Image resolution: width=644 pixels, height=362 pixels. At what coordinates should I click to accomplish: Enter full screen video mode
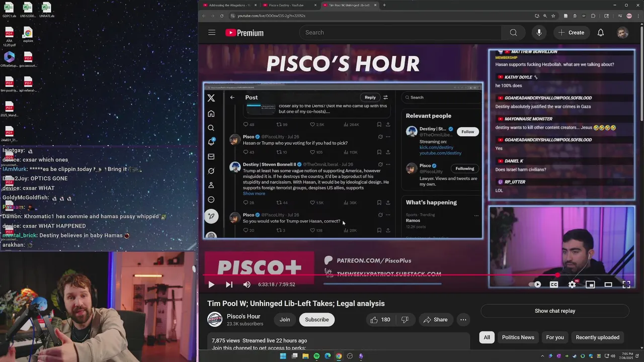click(626, 285)
